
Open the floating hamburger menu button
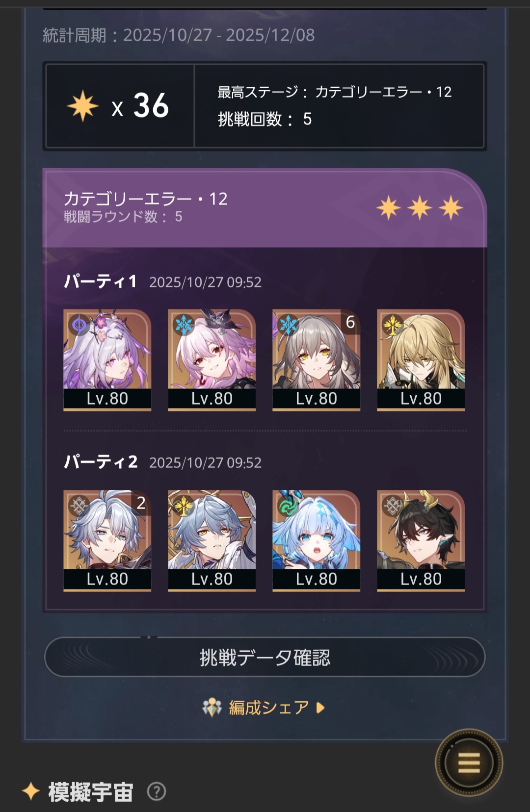pyautogui.click(x=469, y=762)
